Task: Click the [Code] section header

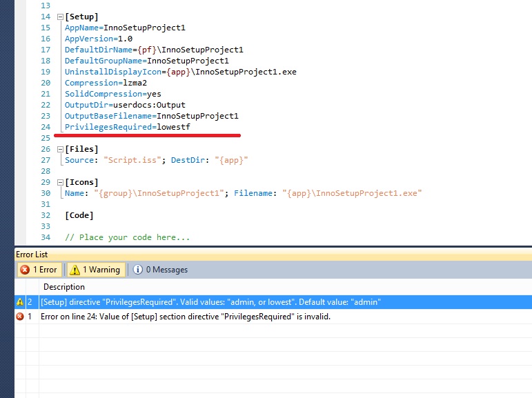Action: tap(79, 215)
